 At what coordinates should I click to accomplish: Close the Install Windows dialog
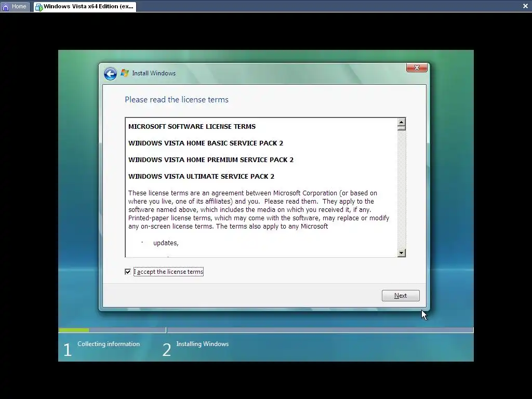point(417,68)
